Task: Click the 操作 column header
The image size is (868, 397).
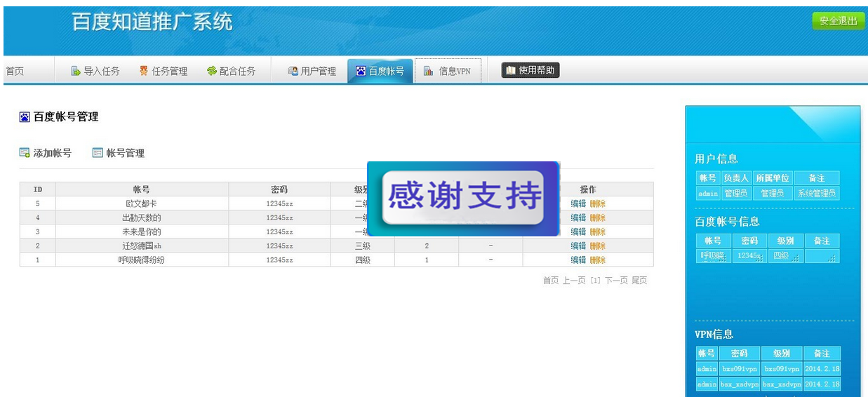Action: click(x=588, y=189)
